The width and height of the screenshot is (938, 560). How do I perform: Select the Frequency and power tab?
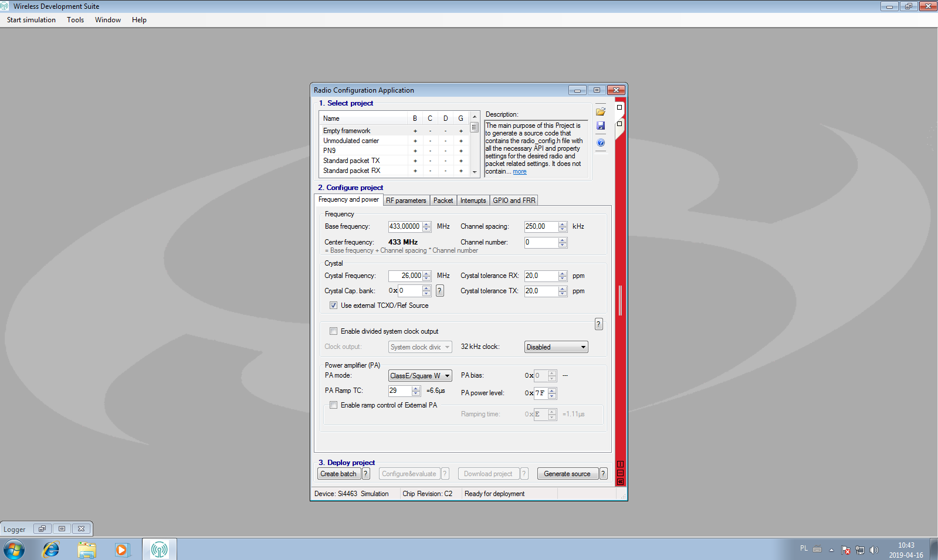pyautogui.click(x=348, y=199)
